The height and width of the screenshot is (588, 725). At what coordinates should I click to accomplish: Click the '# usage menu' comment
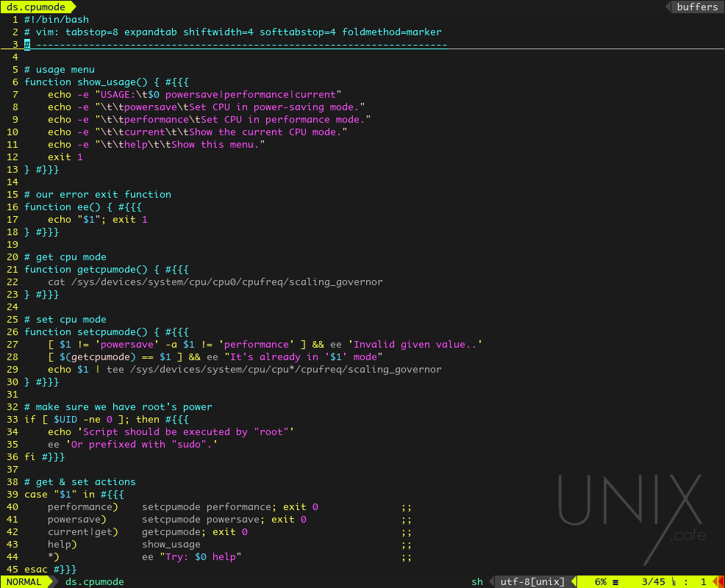click(x=59, y=69)
